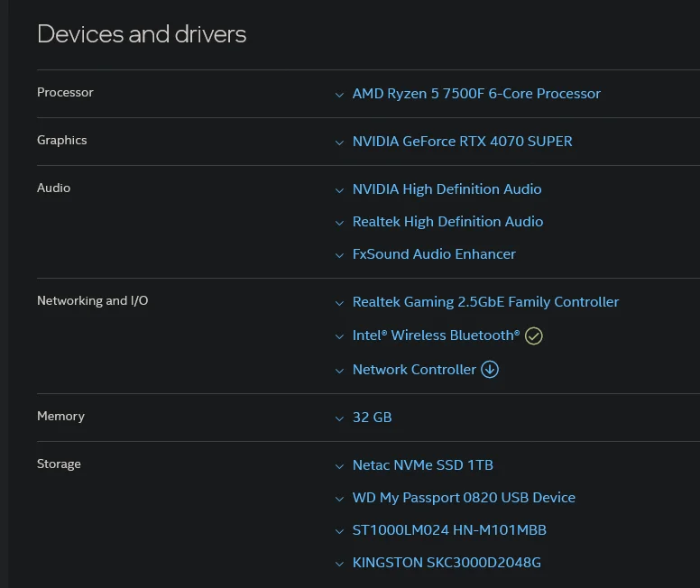The image size is (700, 588).
Task: Open the NVIDIA High Definition Audio link
Action: (x=447, y=188)
